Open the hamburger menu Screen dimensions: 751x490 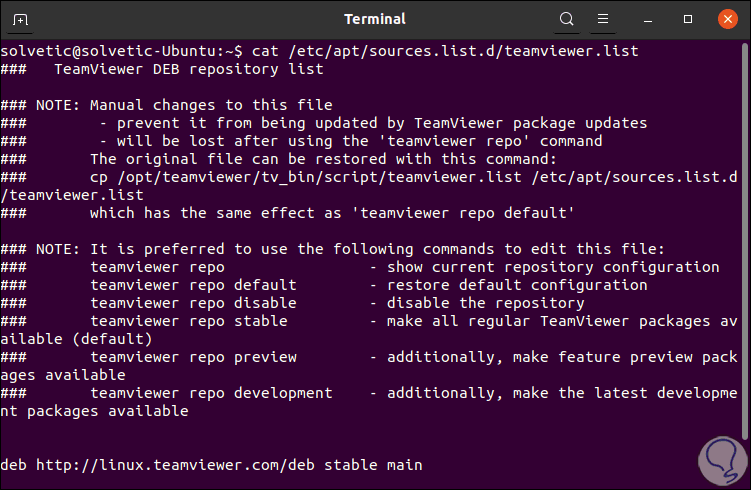coord(605,19)
